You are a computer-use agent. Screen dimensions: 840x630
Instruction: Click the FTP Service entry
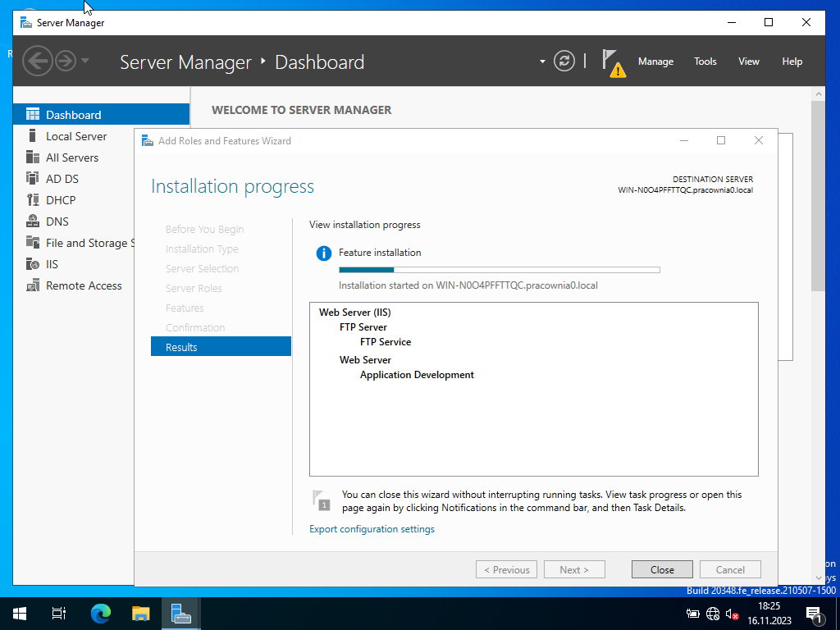(386, 342)
